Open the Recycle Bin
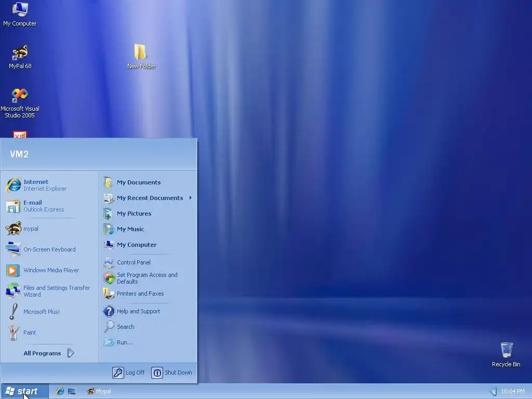532x399 pixels. 506,354
